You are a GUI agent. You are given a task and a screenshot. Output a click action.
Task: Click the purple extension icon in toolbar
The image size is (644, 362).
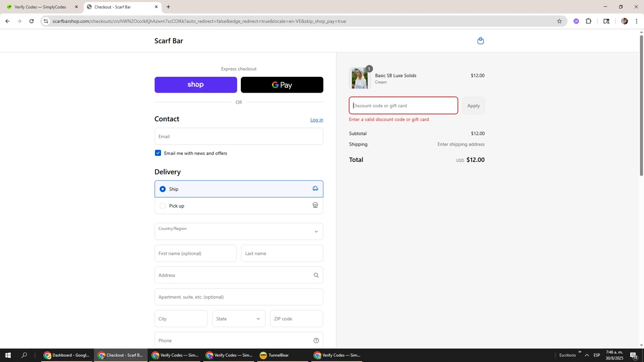pyautogui.click(x=576, y=21)
